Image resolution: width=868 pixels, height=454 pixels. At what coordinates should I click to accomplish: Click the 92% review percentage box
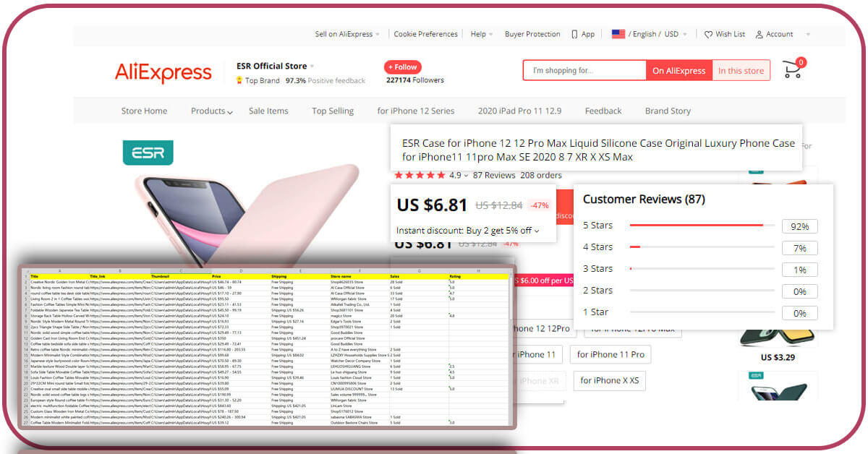tap(799, 226)
